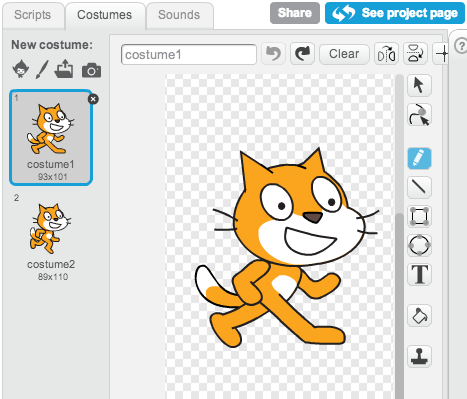Image resolution: width=467 pixels, height=399 pixels.
Task: Select the Pencil tool
Action: pos(419,158)
